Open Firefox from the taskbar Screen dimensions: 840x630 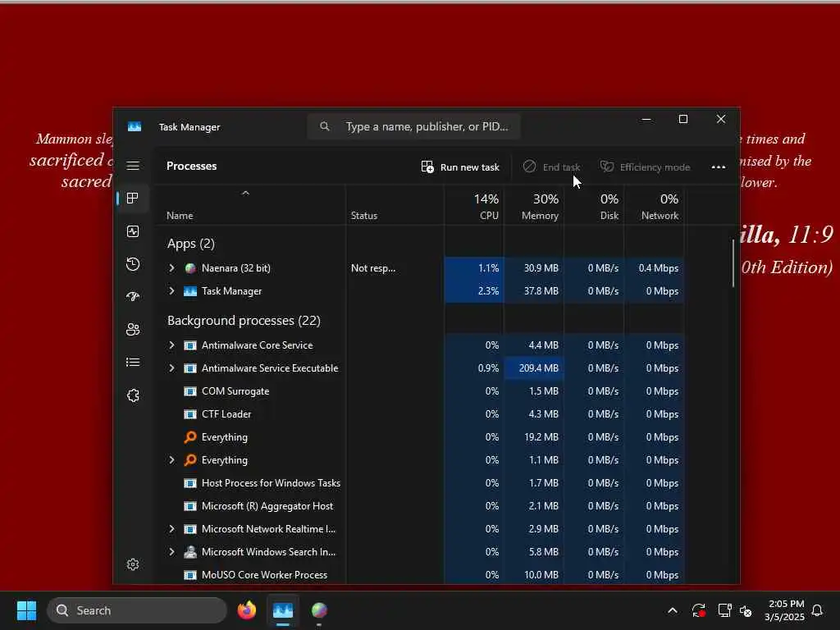247,610
